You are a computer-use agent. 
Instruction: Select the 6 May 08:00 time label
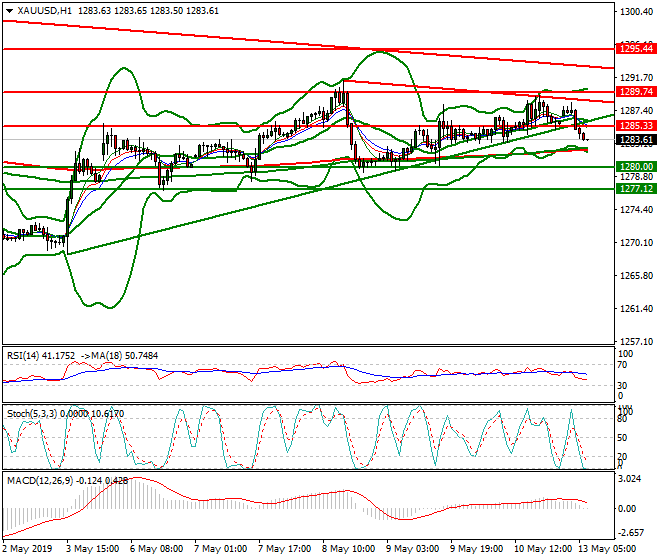pyautogui.click(x=157, y=549)
